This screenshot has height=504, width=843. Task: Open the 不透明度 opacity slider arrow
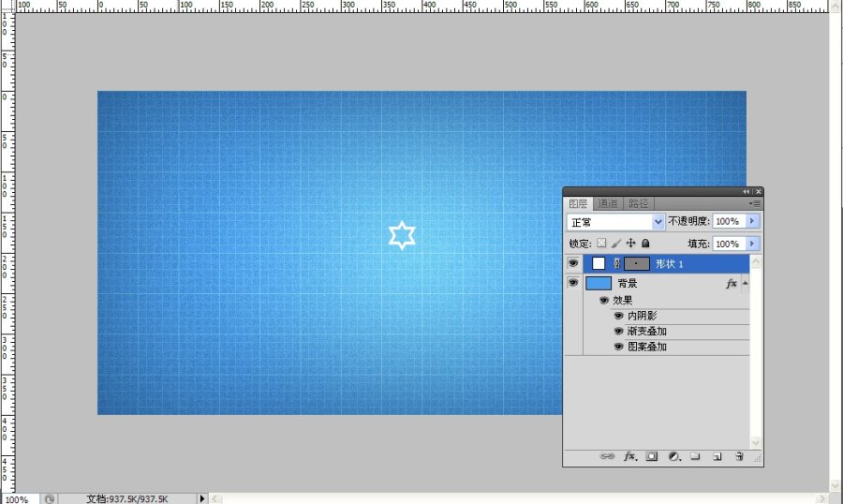(x=752, y=221)
